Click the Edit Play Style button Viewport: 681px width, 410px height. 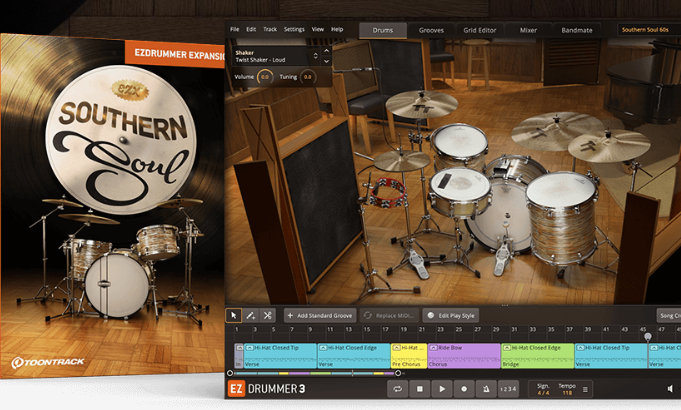(451, 315)
